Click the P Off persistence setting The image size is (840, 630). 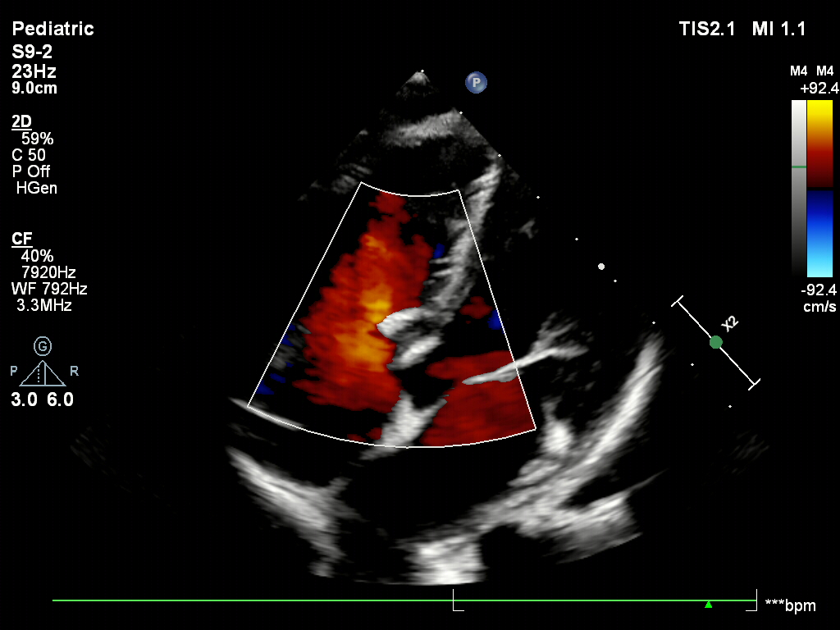(x=31, y=171)
